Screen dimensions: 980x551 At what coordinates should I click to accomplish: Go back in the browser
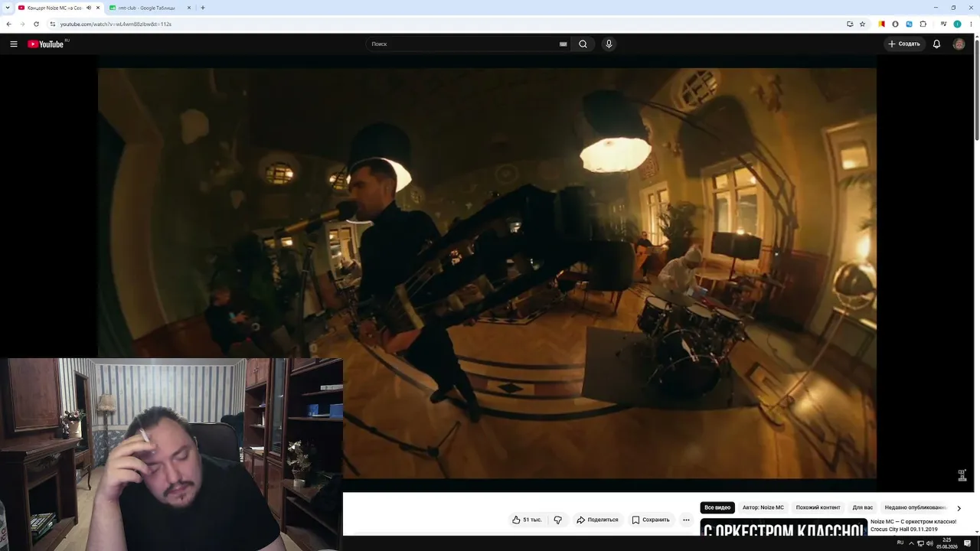click(x=8, y=24)
